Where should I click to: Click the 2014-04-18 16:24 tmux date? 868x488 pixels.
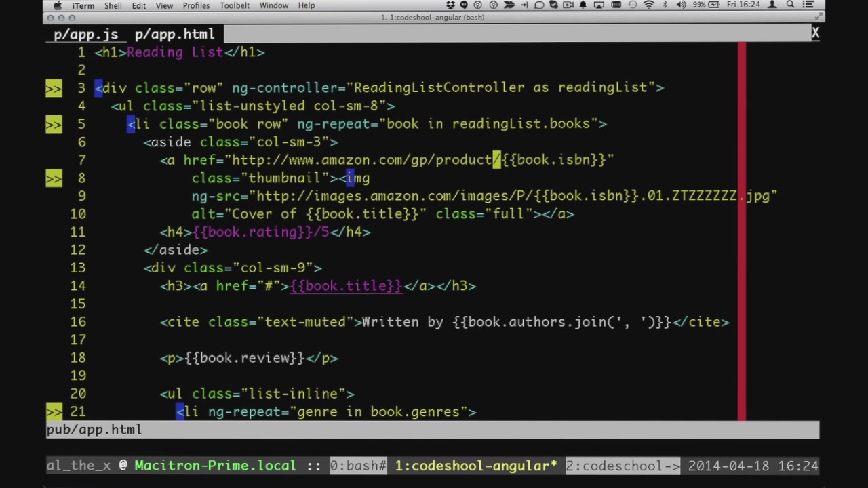tap(753, 466)
